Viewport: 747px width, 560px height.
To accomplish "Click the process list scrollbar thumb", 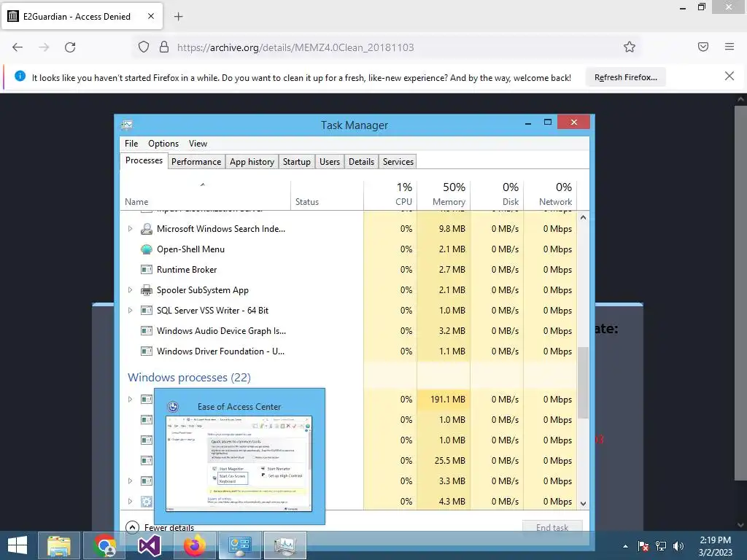I will (583, 382).
